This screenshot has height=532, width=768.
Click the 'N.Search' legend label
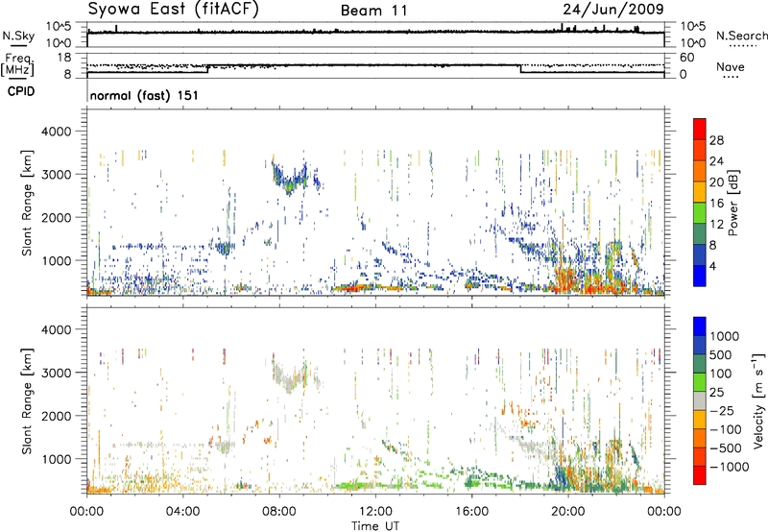click(x=741, y=36)
